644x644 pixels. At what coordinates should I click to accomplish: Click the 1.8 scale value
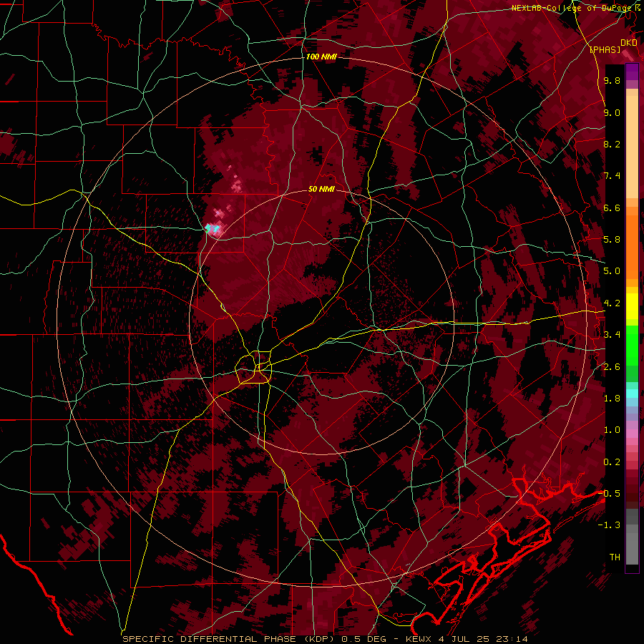[x=612, y=399]
